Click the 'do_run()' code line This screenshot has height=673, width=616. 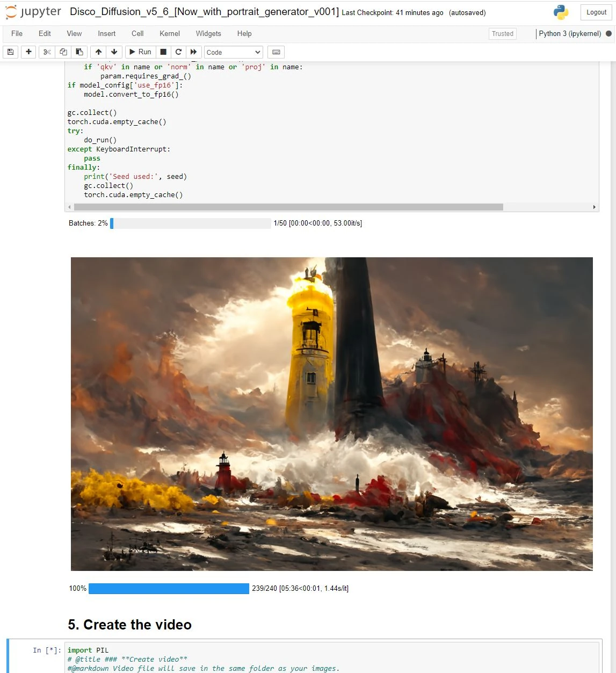coord(100,140)
